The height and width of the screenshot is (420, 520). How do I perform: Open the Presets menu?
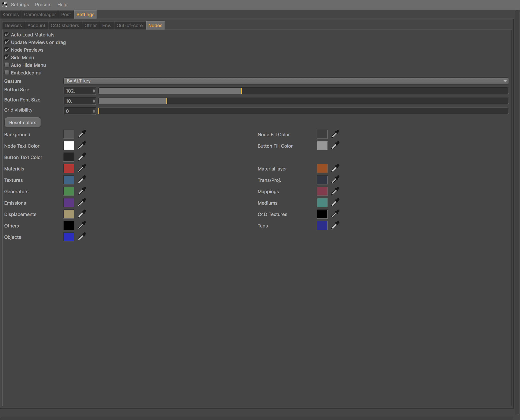[43, 4]
